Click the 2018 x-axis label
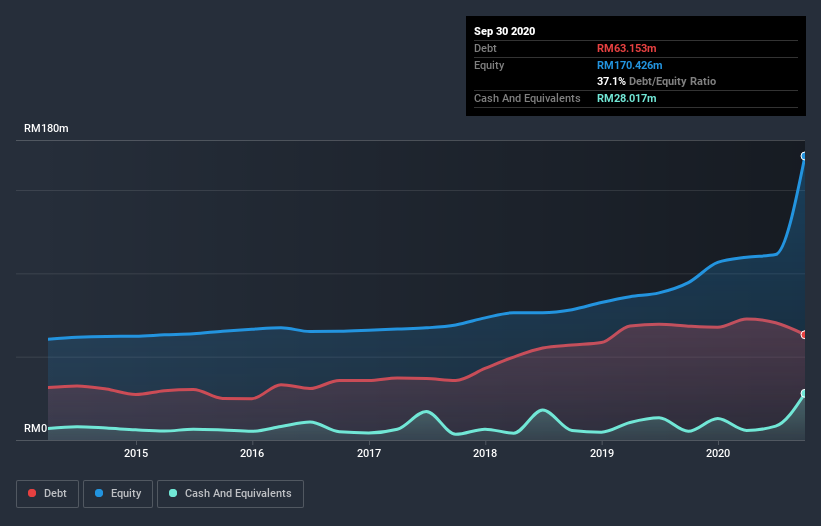This screenshot has width=821, height=526. point(485,453)
